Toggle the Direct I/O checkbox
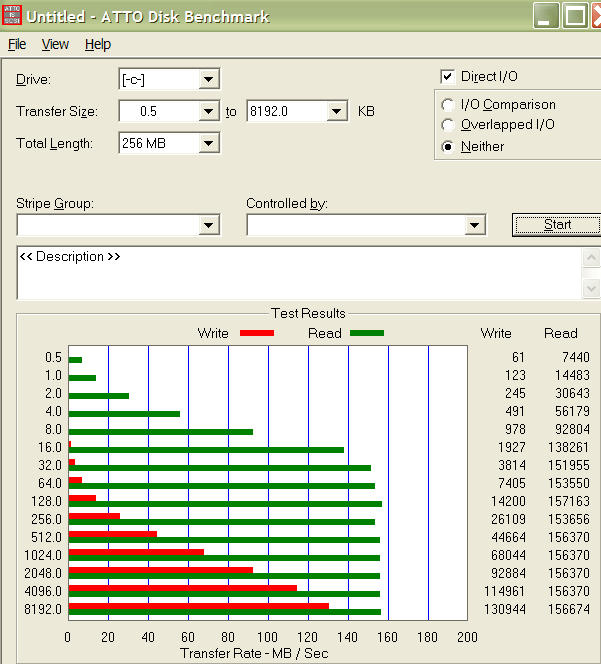Image resolution: width=601 pixels, height=664 pixels. (x=448, y=77)
